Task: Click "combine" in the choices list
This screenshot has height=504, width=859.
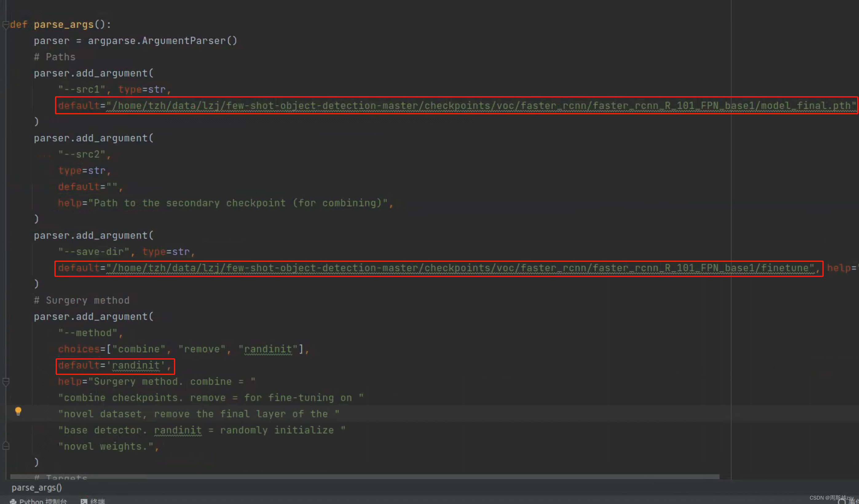Action: 139,349
